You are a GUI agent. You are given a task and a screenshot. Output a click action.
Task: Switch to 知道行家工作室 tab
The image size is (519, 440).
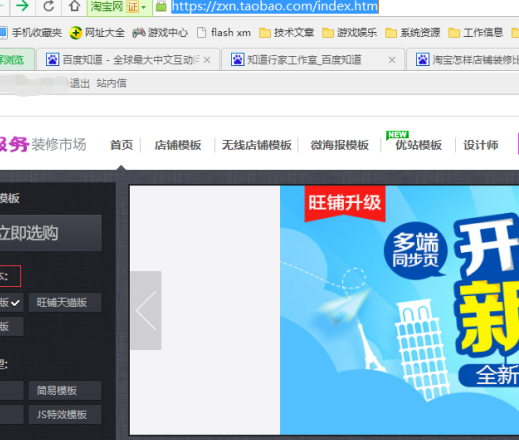(304, 60)
